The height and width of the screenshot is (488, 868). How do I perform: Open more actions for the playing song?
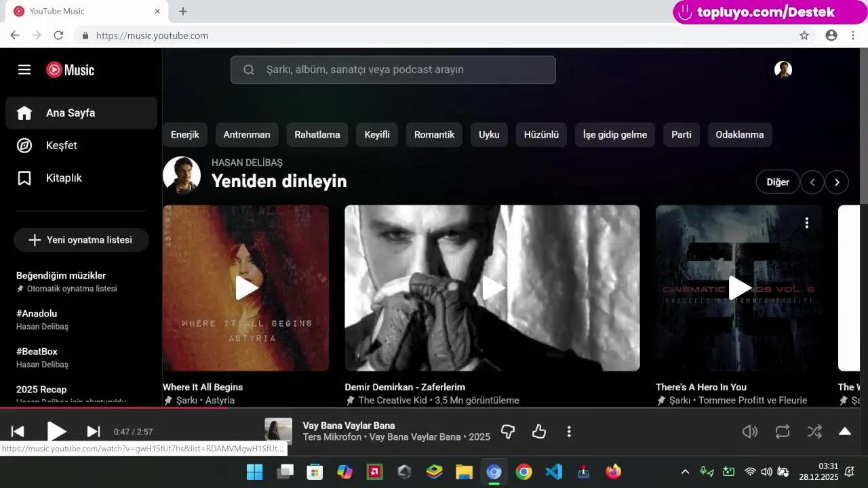coord(569,432)
